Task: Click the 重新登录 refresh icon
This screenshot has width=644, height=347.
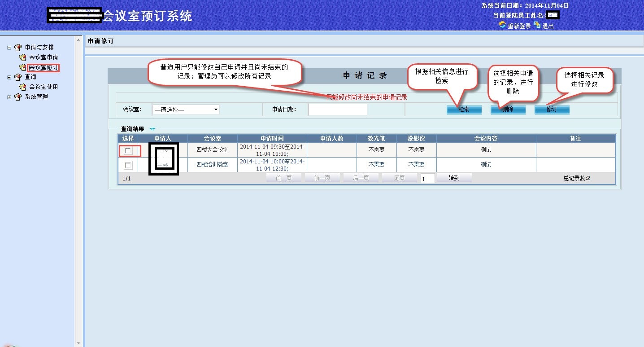Action: [502, 25]
